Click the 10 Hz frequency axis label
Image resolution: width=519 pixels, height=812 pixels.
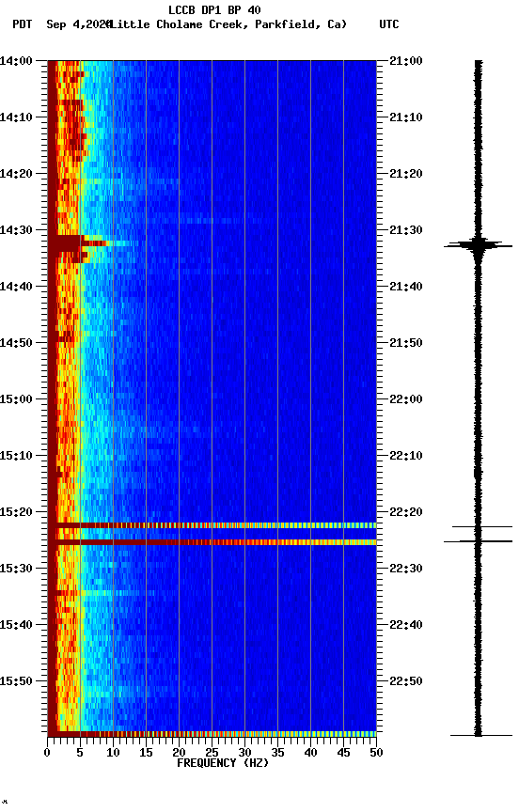click(113, 753)
